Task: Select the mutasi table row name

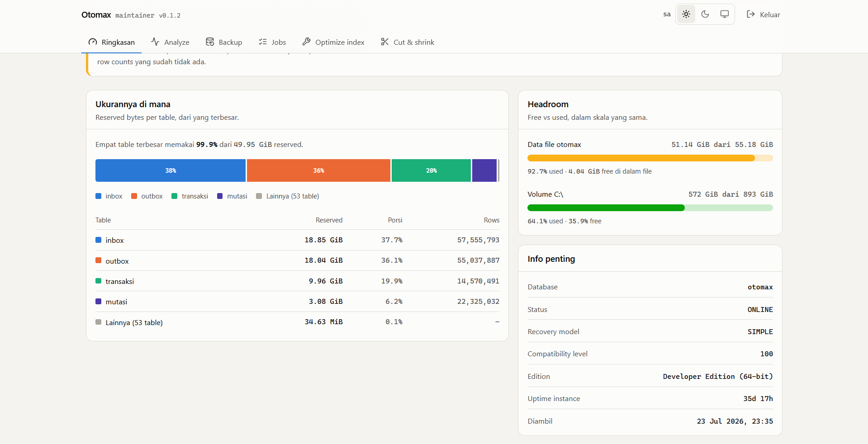Action: [x=116, y=302]
